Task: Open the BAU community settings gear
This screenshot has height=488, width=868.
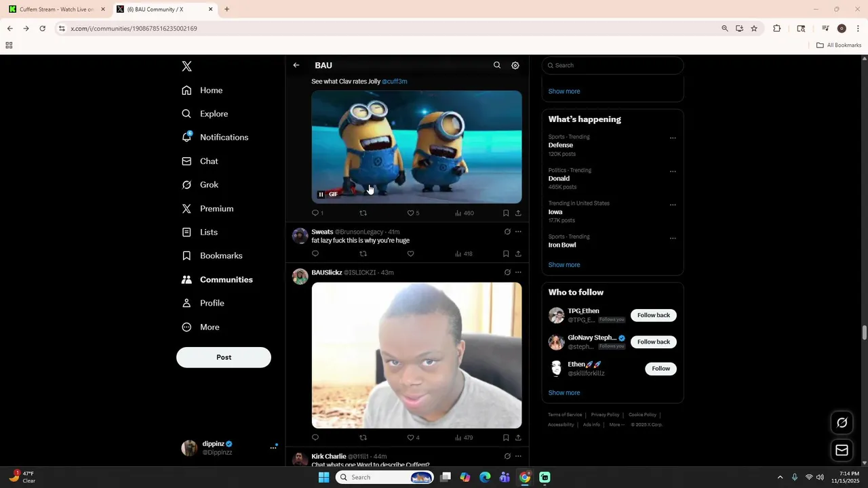Action: click(515, 65)
